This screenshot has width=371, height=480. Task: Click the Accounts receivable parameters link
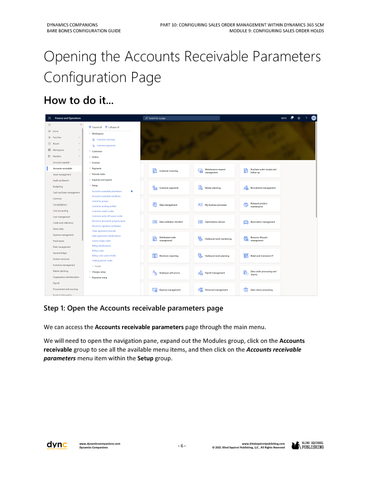pos(107,191)
